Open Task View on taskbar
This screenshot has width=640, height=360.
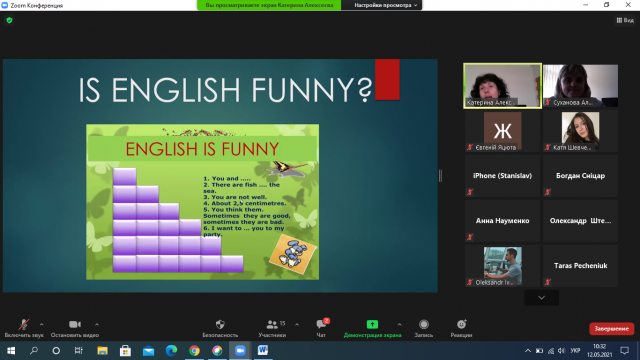click(x=79, y=351)
